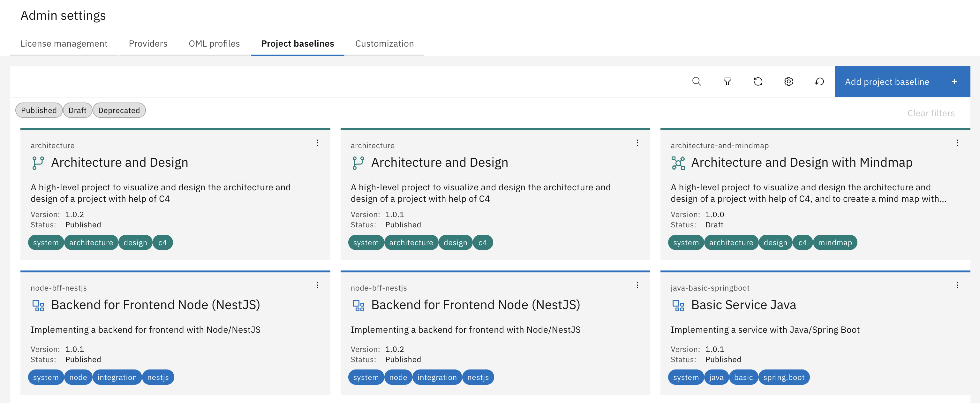Click the branch icon of Architecture and Design 1.0.2
The height and width of the screenshot is (403, 980).
click(x=38, y=163)
